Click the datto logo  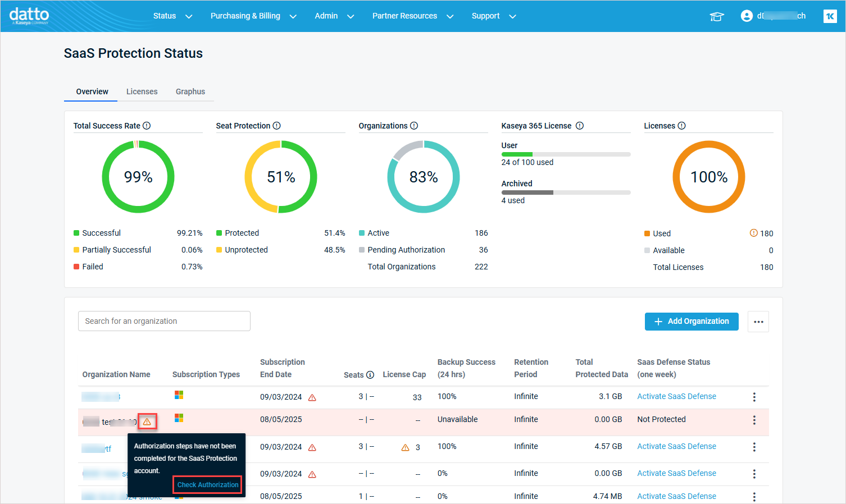(29, 15)
